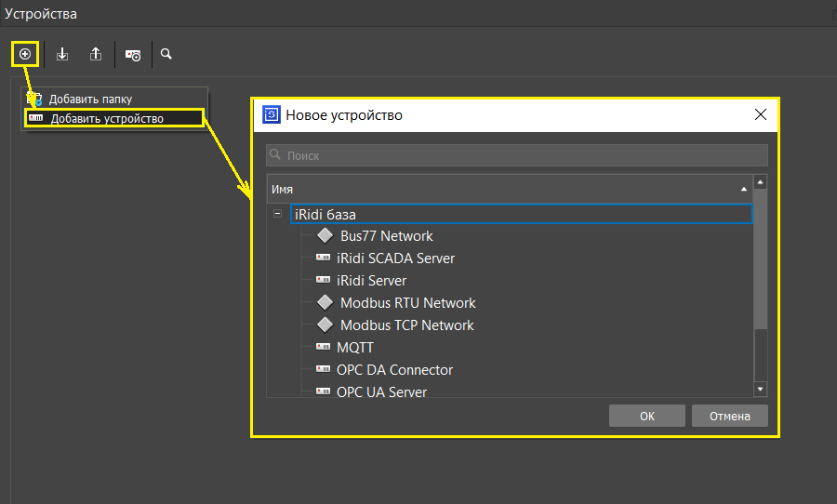Collapse the iRidi база tree node
The image size is (837, 504).
[x=277, y=214]
